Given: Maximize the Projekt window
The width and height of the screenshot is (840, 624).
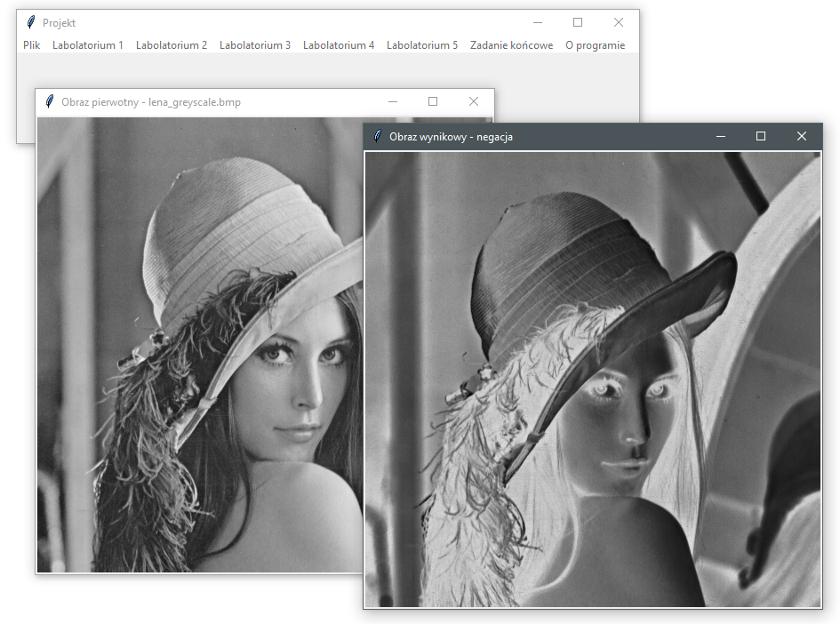Looking at the screenshot, I should tap(578, 22).
